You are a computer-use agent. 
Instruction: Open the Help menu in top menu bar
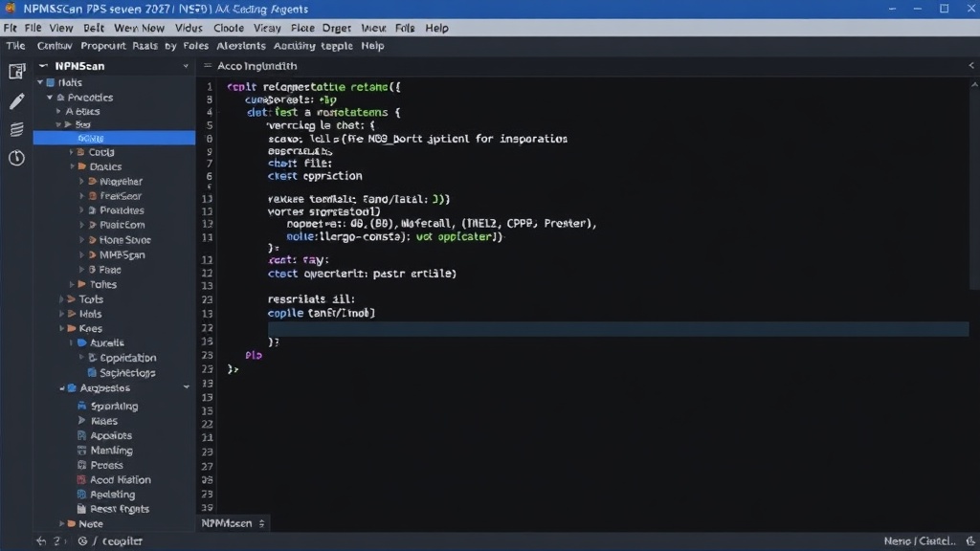click(436, 28)
